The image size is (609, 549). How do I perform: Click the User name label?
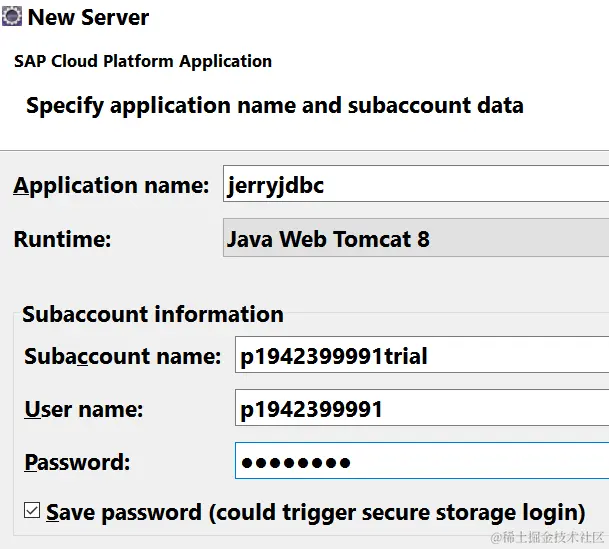[x=84, y=409]
